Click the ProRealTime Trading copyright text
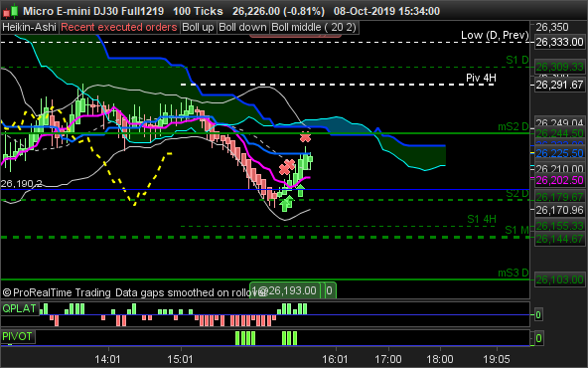The image size is (588, 368). (x=57, y=292)
